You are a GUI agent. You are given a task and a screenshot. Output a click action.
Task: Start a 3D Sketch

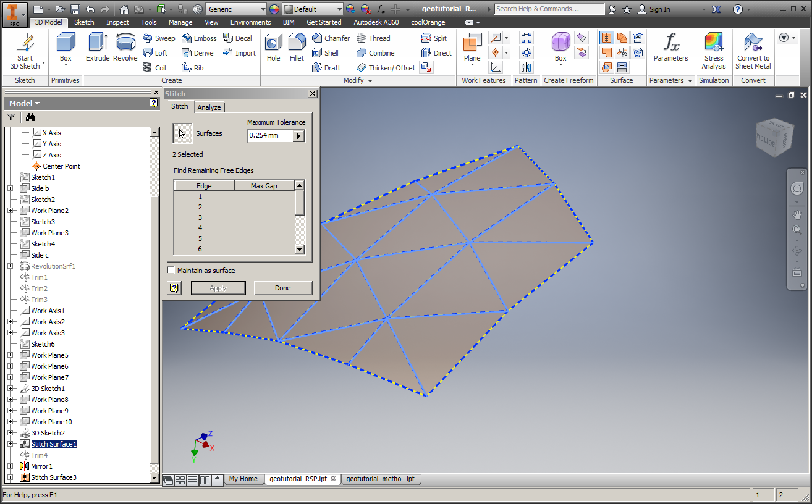(x=25, y=51)
